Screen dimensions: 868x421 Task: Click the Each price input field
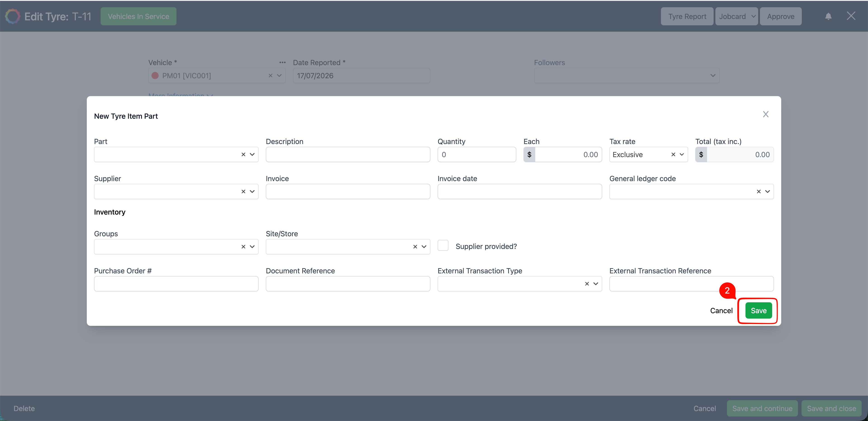(x=568, y=154)
